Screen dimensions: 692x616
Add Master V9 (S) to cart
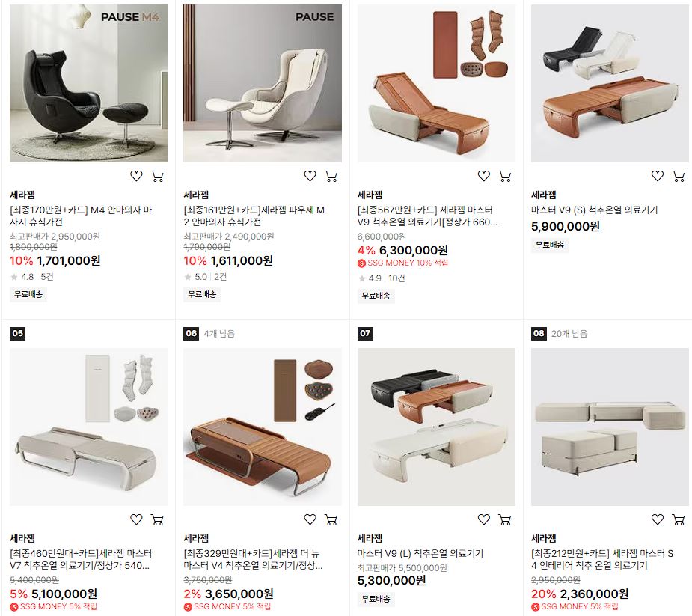[679, 176]
